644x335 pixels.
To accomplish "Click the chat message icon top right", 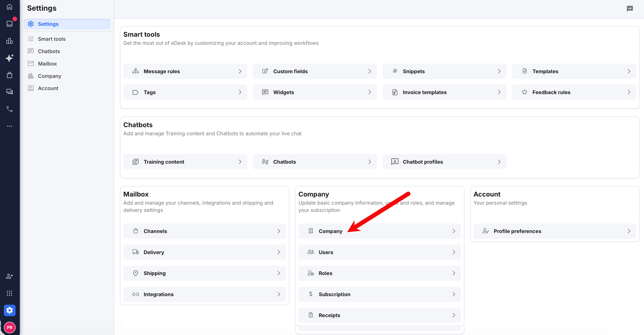I will point(629,9).
